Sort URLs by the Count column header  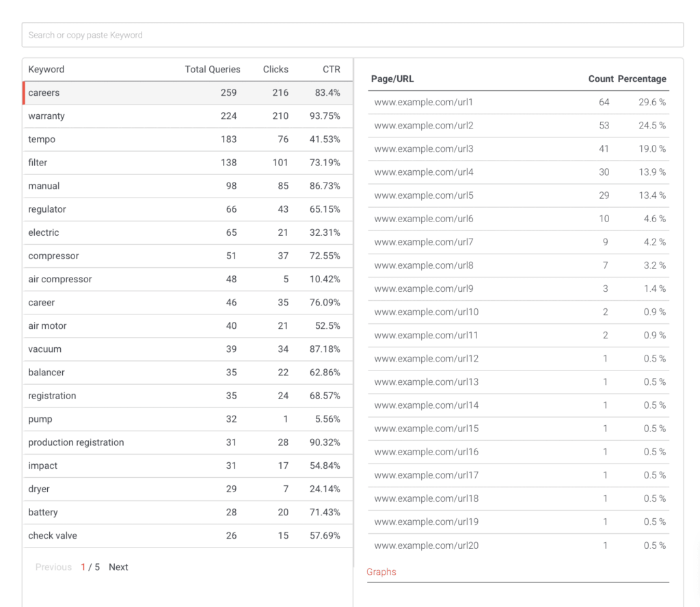pos(601,79)
